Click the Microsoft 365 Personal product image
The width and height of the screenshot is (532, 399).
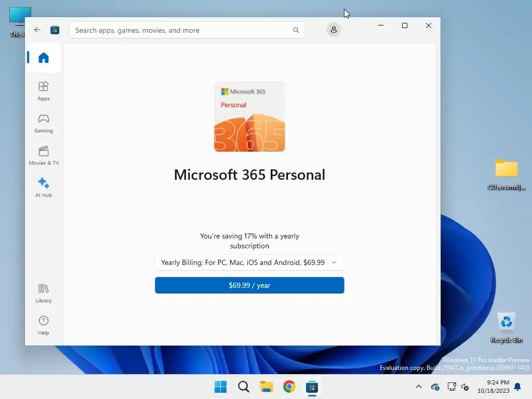click(249, 116)
